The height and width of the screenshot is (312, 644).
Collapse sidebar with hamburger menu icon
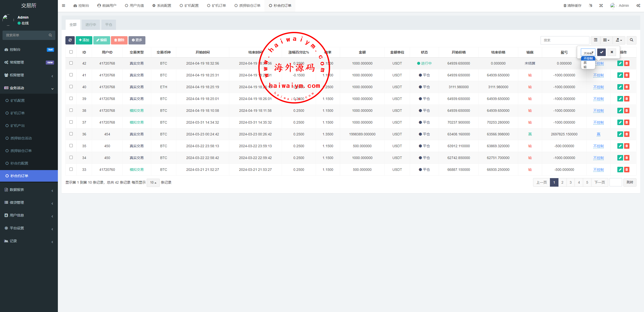pos(63,6)
